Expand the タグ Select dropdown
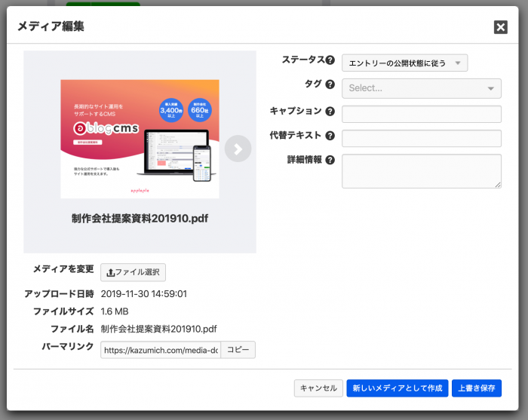Screen dimensions: 528x420 coord(422,88)
